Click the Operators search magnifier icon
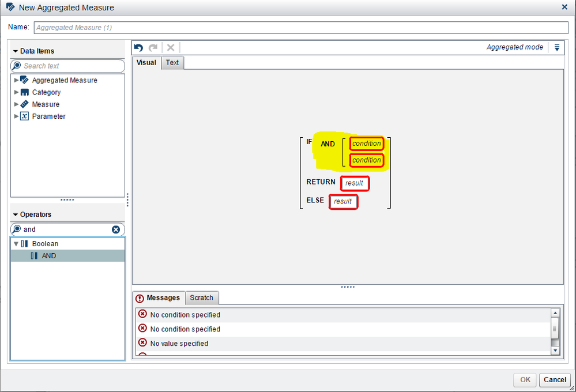Screen dimensions: 576x392 17,229
